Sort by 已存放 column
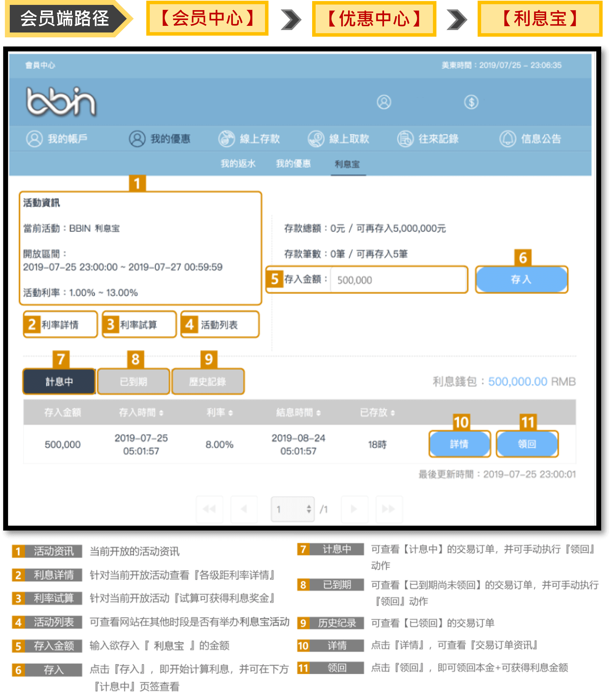Viewport: 611px width, 700px height. coord(377,413)
